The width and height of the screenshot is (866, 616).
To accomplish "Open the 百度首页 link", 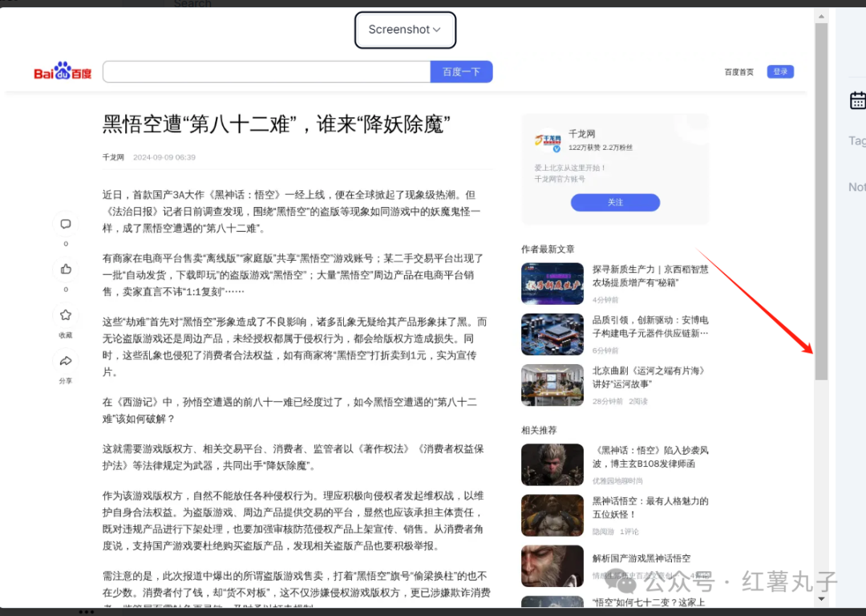I will [739, 72].
